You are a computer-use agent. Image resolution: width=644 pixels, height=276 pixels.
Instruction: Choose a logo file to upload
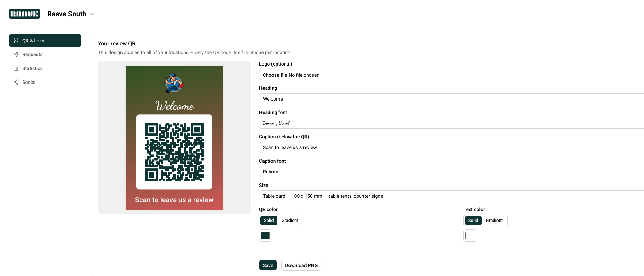coord(451,75)
